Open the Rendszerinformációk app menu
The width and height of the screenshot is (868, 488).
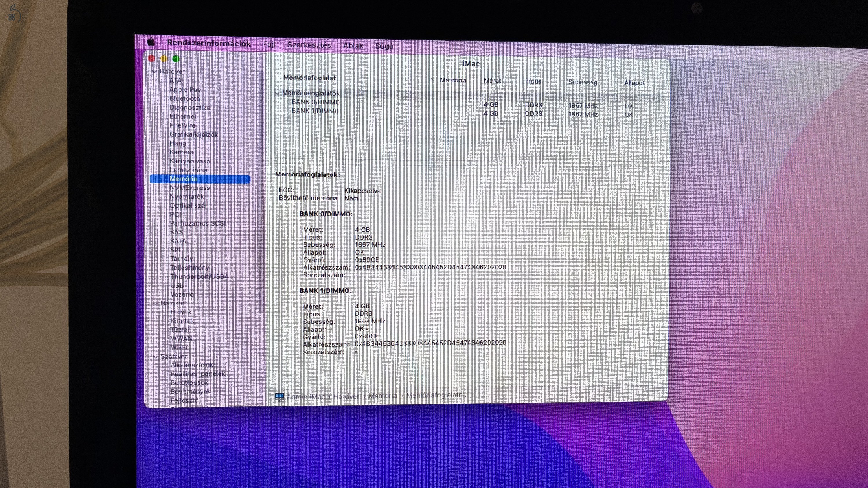209,43
